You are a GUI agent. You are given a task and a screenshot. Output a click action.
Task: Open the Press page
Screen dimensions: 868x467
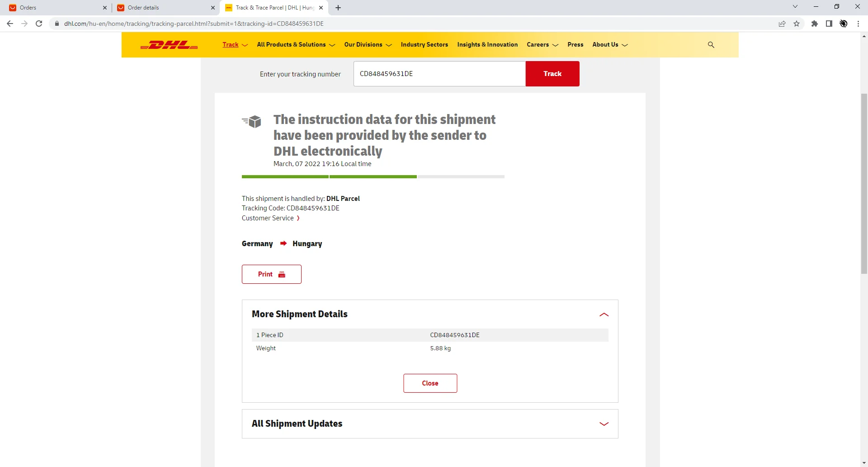576,45
